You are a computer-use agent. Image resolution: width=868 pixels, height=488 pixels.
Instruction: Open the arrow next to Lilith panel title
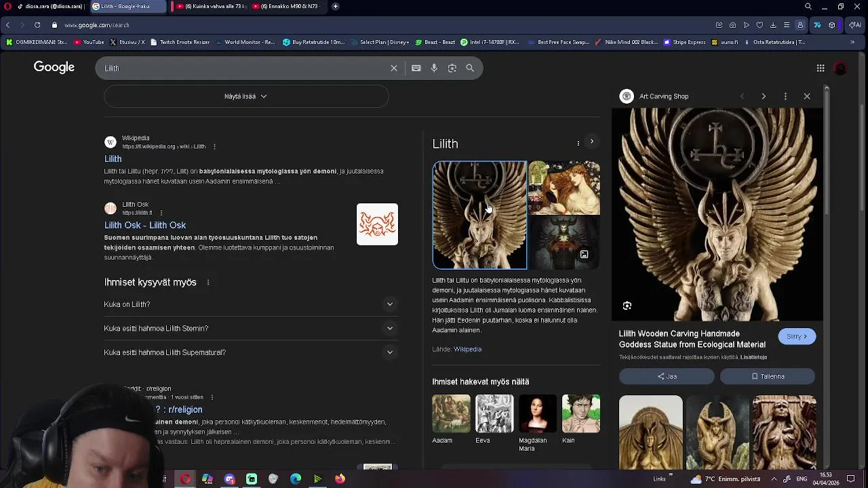592,142
